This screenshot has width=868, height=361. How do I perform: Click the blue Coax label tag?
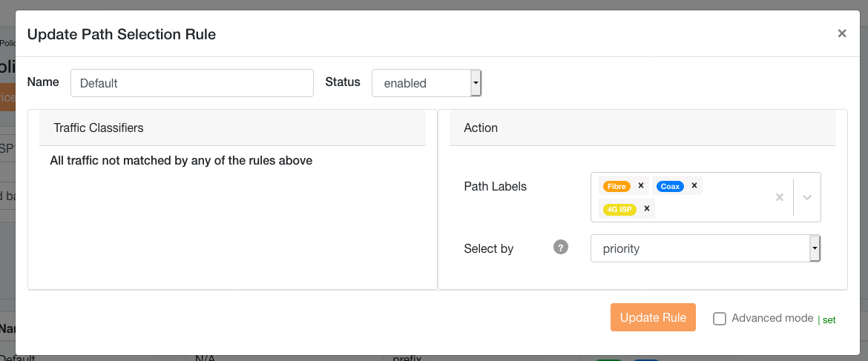[670, 186]
